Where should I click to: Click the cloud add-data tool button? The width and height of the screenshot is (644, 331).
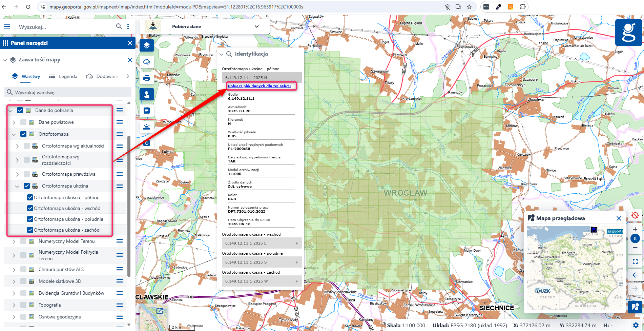pyautogui.click(x=147, y=62)
